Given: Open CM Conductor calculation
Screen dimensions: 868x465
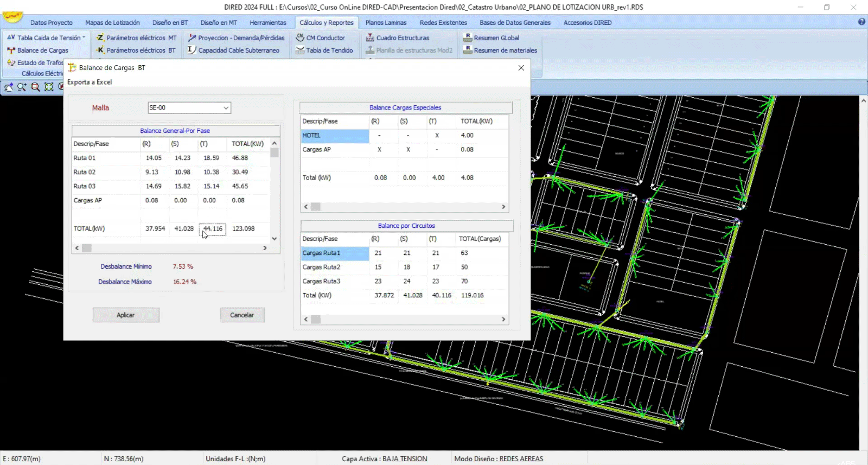Looking at the screenshot, I should point(325,38).
